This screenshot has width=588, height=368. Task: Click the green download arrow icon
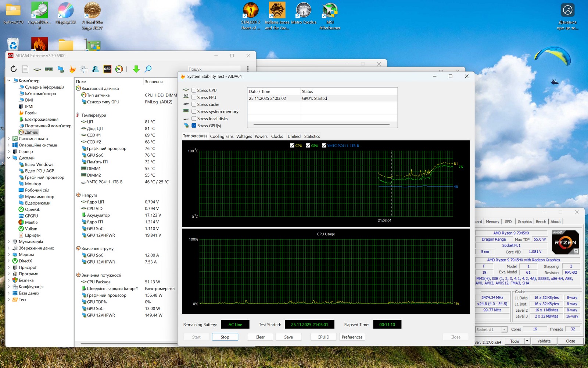(136, 69)
